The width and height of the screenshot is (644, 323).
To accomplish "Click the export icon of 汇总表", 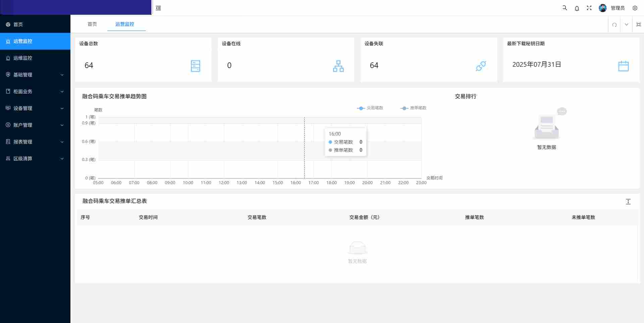I will 628,202.
